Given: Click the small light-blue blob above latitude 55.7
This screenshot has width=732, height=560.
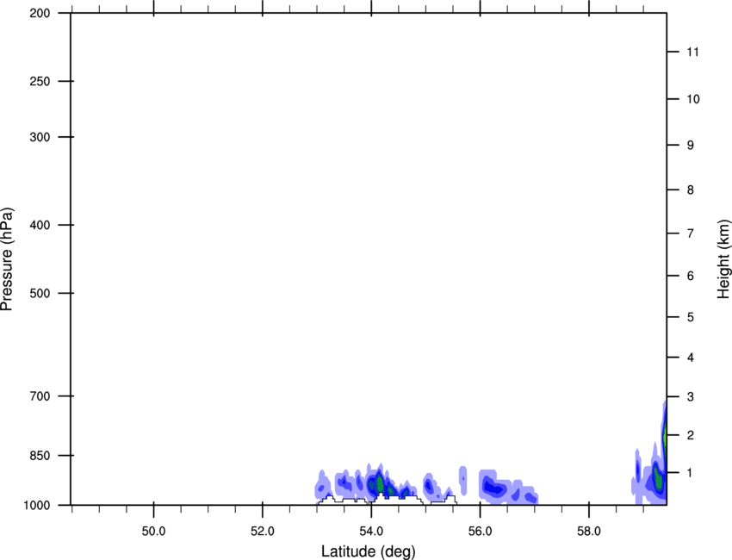Looking at the screenshot, I should [462, 476].
